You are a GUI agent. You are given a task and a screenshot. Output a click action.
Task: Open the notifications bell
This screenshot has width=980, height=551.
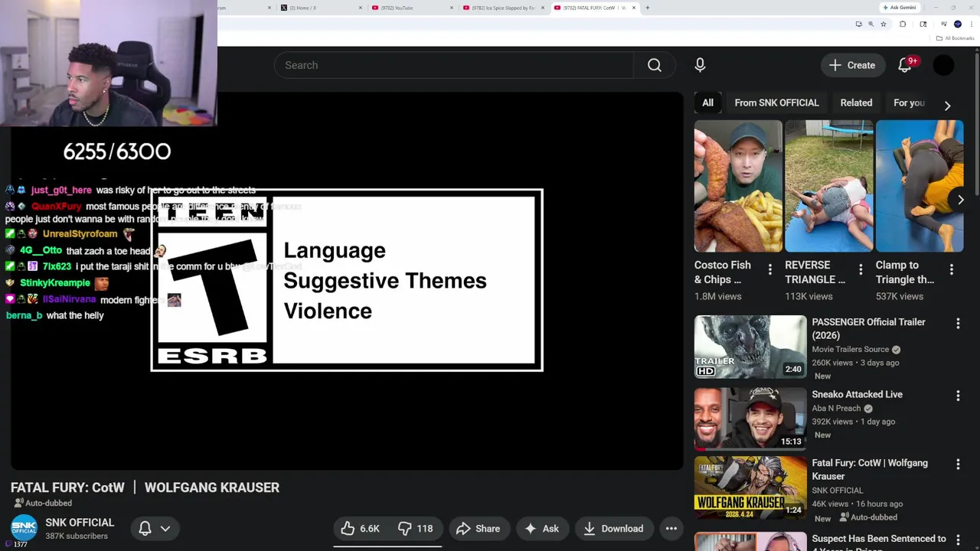tap(905, 65)
